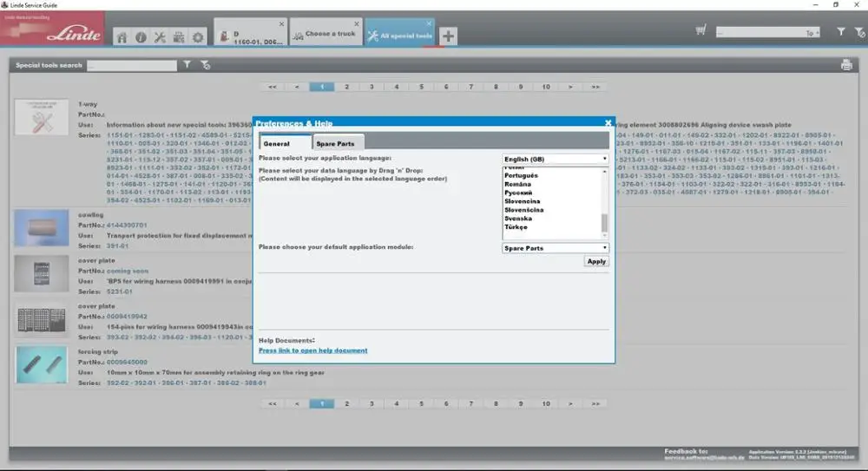868x471 pixels.
Task: Switch to the 'Choose a truck' tab
Action: [325, 34]
